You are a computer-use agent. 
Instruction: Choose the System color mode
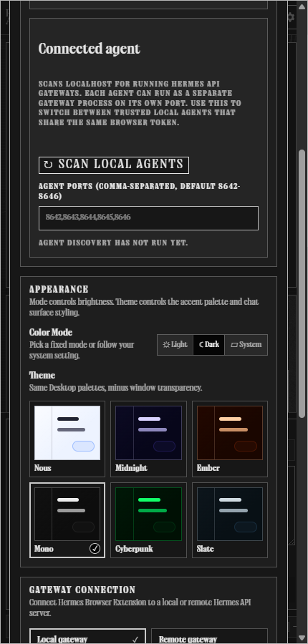coord(246,345)
